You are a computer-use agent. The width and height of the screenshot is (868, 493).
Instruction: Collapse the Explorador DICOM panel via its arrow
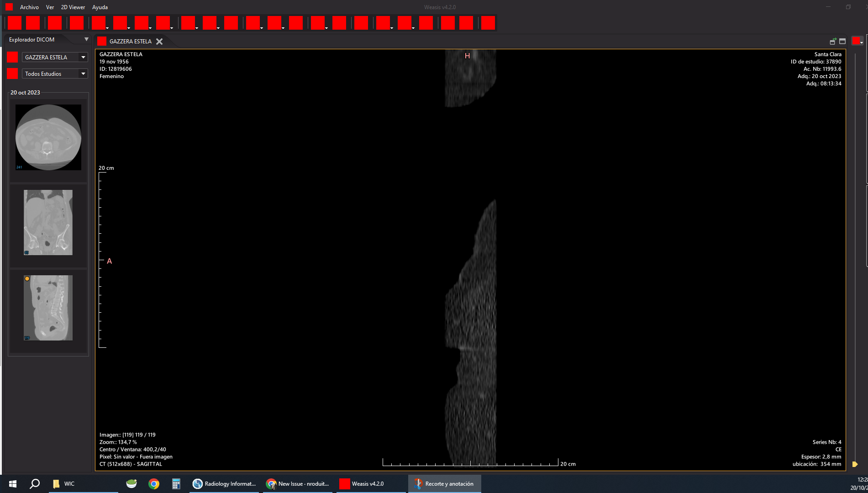click(86, 39)
